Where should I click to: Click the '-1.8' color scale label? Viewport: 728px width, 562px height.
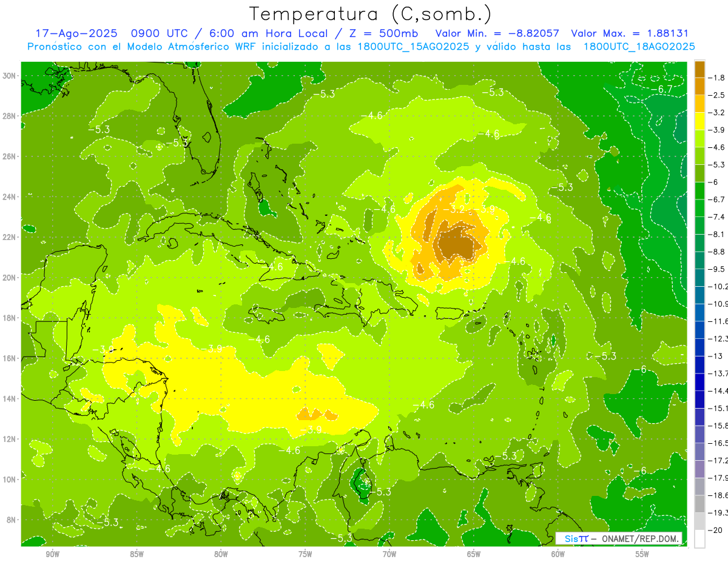coord(717,78)
